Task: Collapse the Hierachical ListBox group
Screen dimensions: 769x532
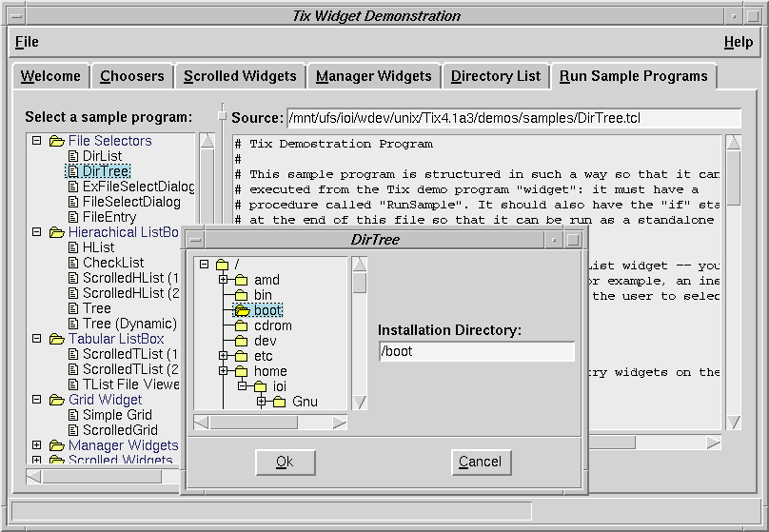Action: 36,232
